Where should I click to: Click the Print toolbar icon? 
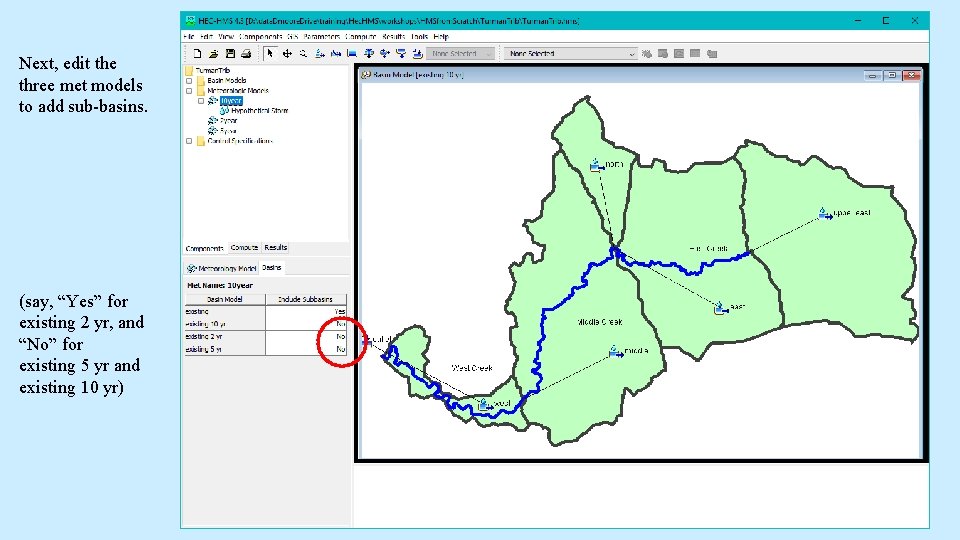coord(246,54)
